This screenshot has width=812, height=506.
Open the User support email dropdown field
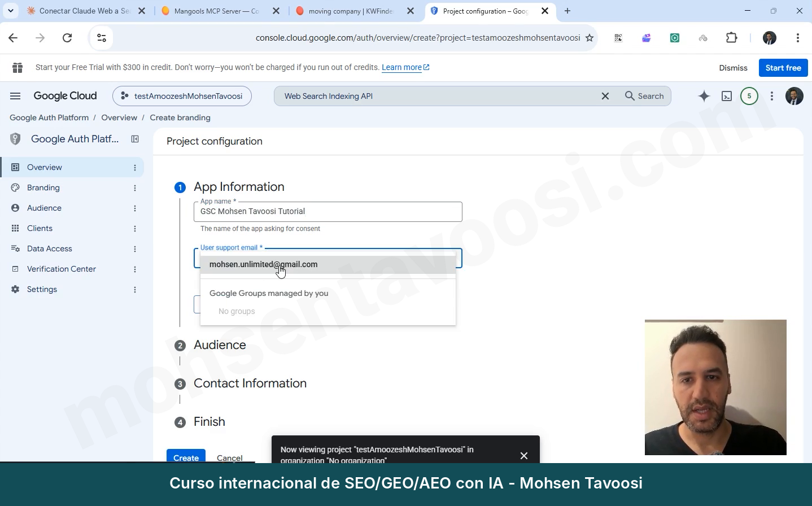328,258
